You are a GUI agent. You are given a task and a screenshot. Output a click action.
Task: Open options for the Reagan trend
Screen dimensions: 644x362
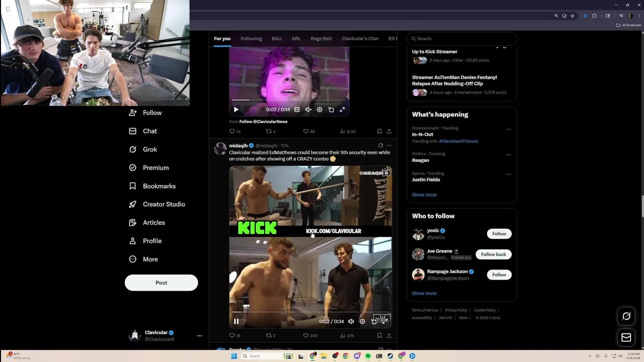pos(508,155)
